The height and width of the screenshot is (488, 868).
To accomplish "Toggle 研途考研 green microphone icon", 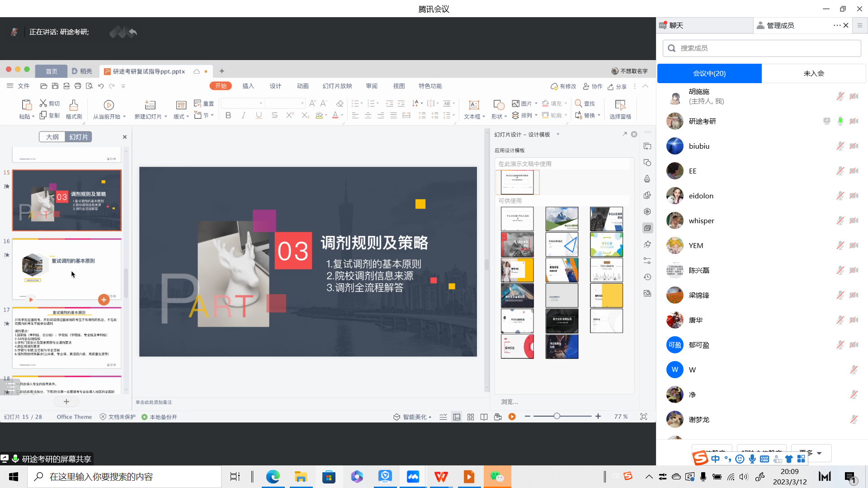I will [840, 121].
